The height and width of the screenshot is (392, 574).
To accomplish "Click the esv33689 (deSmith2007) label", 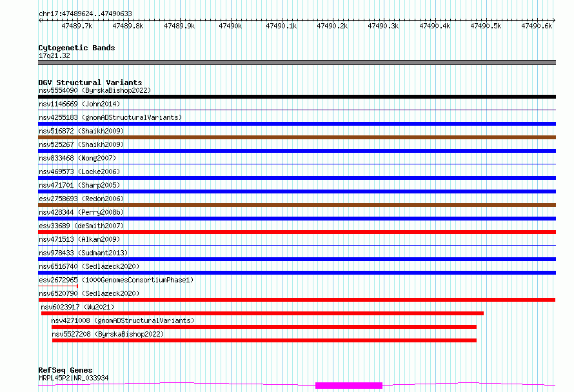I will pyautogui.click(x=81, y=226).
